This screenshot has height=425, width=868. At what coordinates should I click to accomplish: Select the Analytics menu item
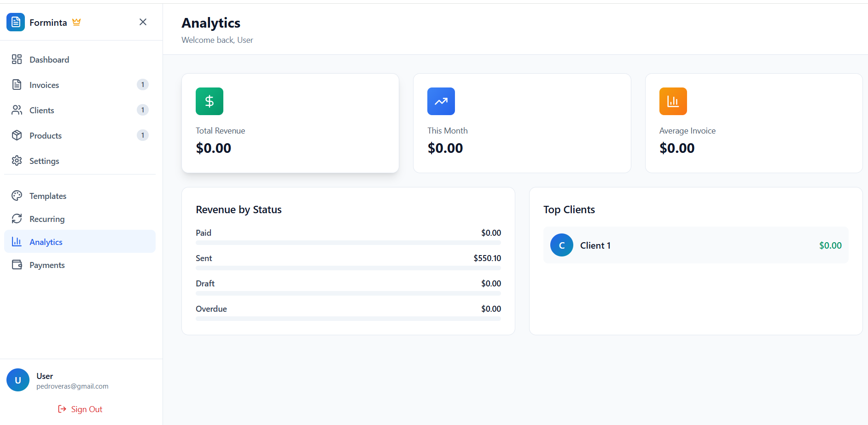click(x=80, y=242)
